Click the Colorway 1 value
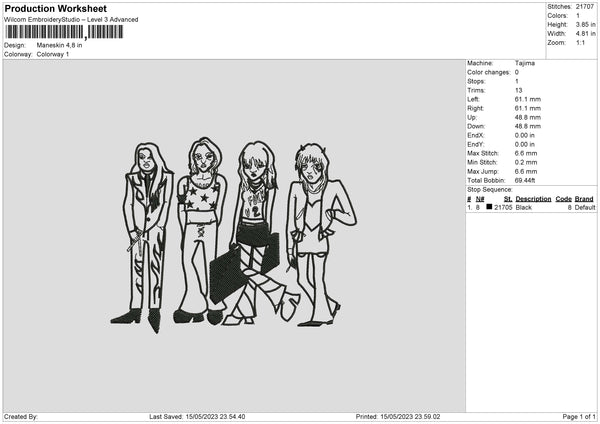The image size is (600, 424). click(x=53, y=54)
